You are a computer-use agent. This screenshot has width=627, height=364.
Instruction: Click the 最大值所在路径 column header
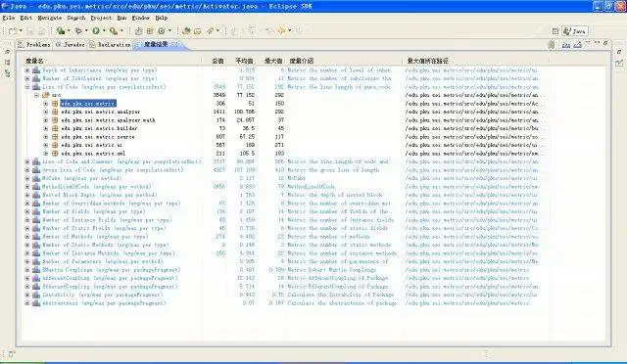pyautogui.click(x=427, y=61)
